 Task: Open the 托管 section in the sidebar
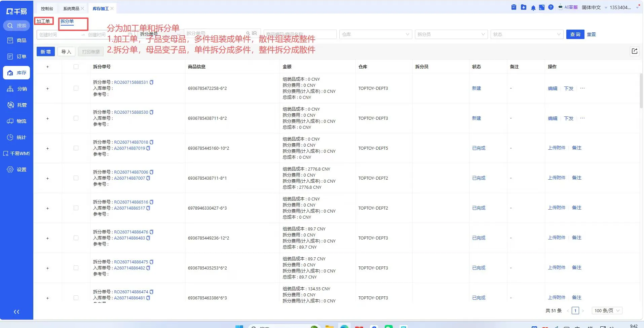tap(16, 105)
